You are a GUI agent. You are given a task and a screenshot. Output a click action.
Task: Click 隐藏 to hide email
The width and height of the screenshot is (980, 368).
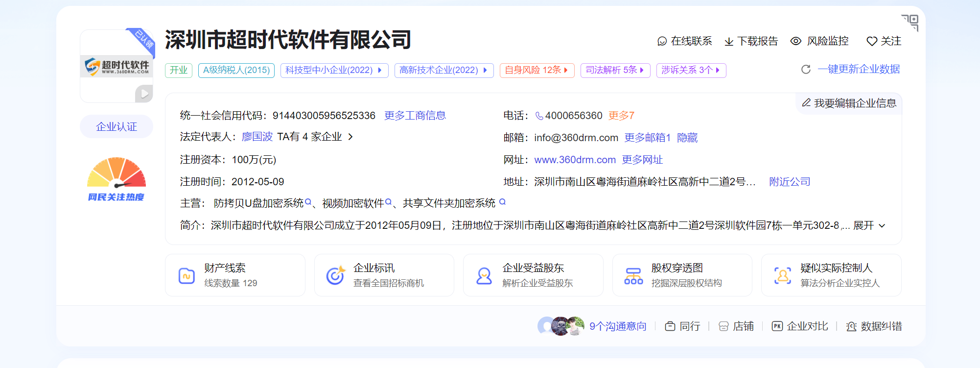coord(687,138)
